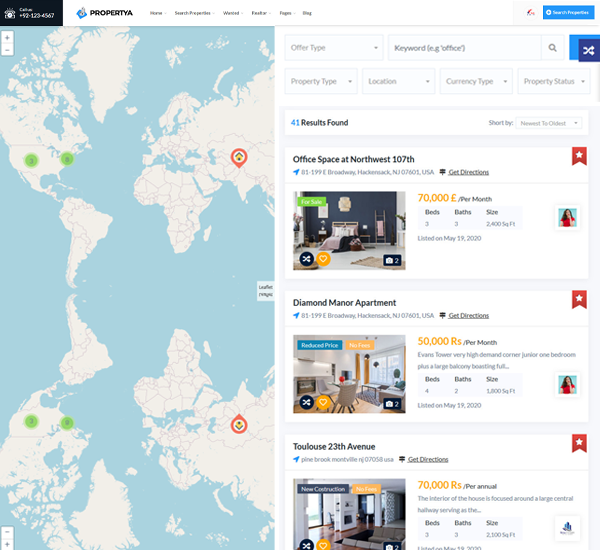This screenshot has width=600, height=550.
Task: Open the Home menu
Action: [158, 13]
